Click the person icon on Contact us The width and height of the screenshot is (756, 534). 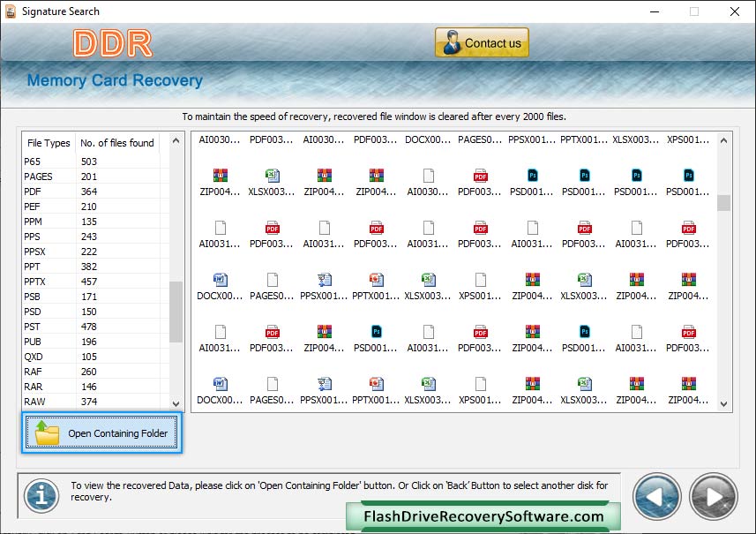click(450, 42)
